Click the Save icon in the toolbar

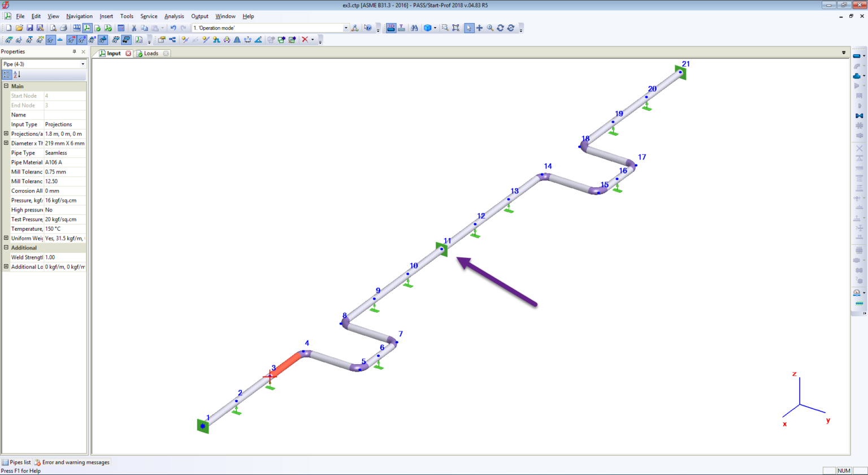click(31, 28)
